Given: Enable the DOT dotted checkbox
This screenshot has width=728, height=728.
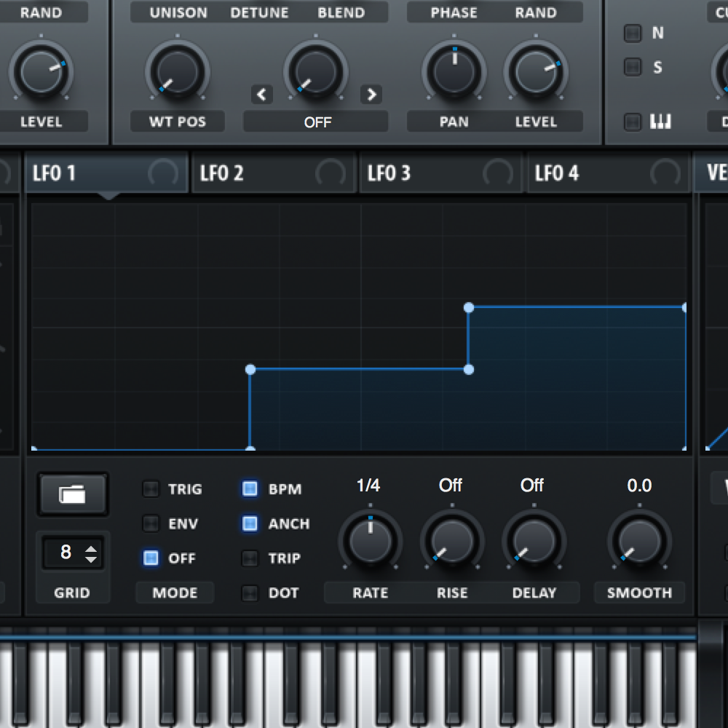Looking at the screenshot, I should [x=250, y=593].
